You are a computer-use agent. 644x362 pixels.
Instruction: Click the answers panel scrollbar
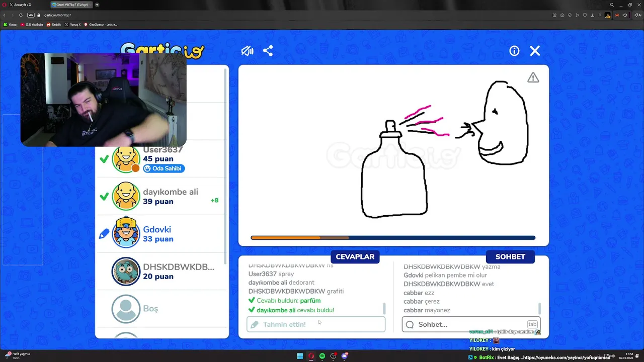[x=384, y=308]
